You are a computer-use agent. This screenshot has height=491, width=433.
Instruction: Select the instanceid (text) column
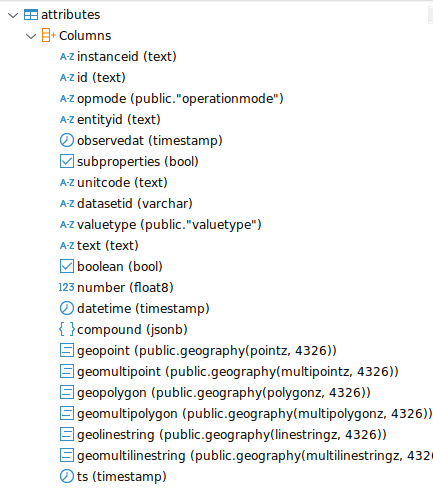pyautogui.click(x=127, y=57)
